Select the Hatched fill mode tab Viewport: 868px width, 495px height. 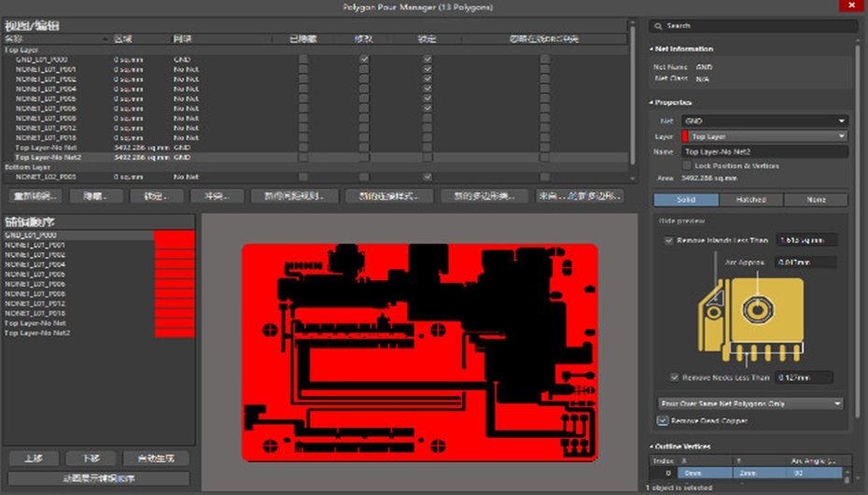[751, 199]
